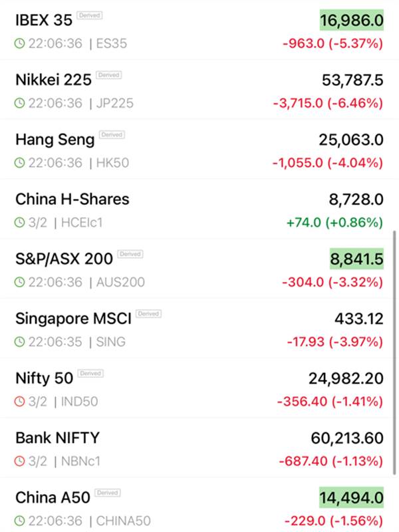Click the highlighted IBEX 35 price 16,986.0

(x=352, y=21)
